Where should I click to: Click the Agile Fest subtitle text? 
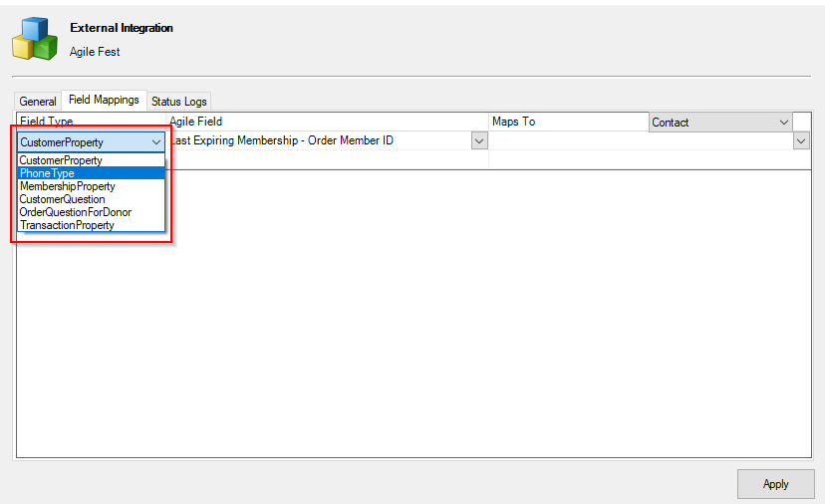click(95, 52)
